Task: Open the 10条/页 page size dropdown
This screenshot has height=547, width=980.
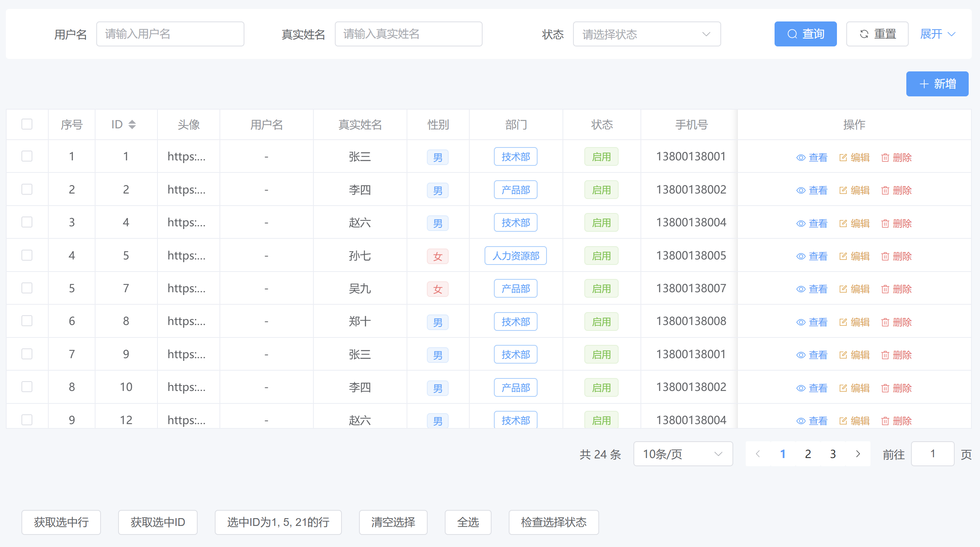Action: click(683, 454)
